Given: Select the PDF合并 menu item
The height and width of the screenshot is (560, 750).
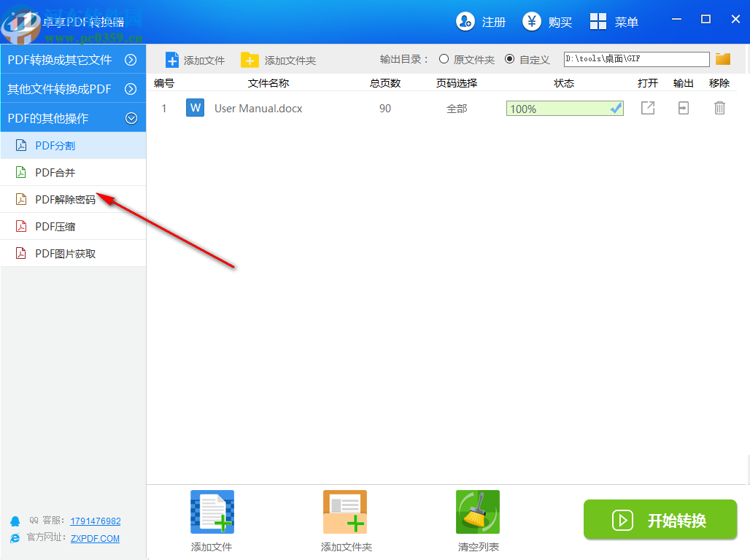Looking at the screenshot, I should coord(73,173).
